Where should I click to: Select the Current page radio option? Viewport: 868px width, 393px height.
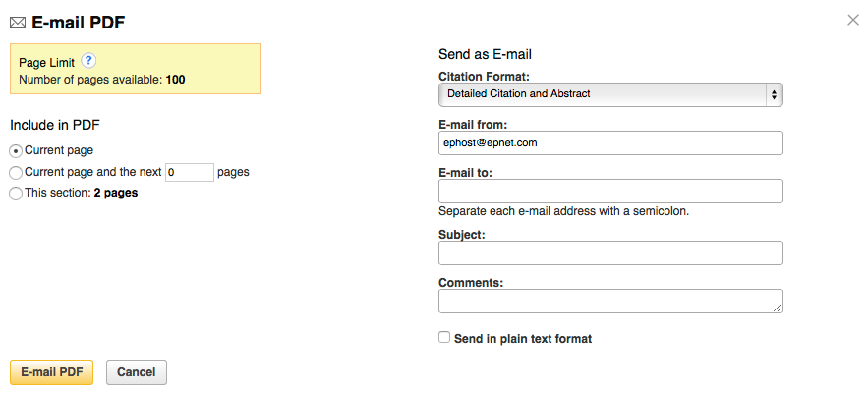[16, 150]
